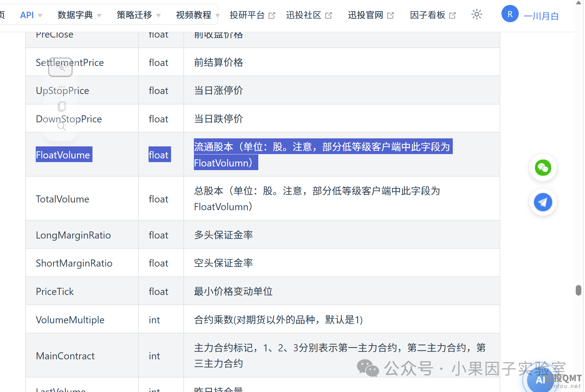
Task: Click the PriceTick field name
Action: click(55, 292)
